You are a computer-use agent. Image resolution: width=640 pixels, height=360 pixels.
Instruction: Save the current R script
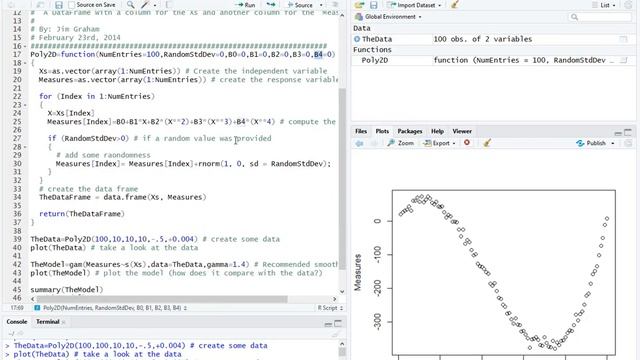(59, 5)
